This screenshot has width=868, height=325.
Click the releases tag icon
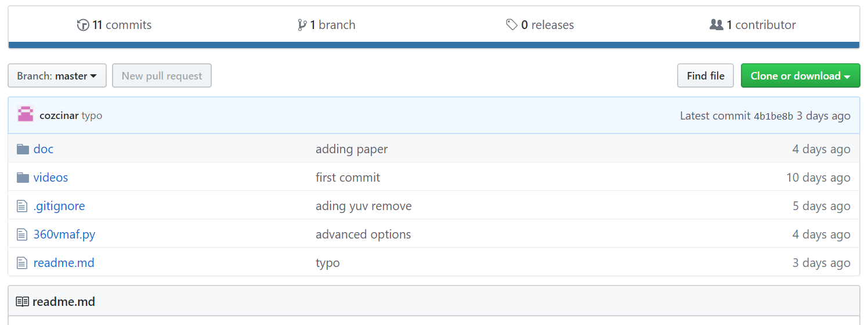coord(512,25)
